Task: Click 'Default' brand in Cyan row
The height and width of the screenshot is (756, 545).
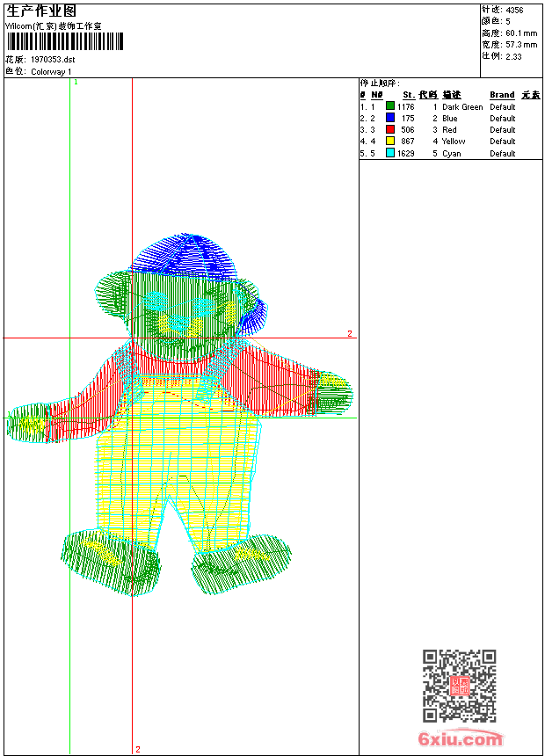Action: [x=503, y=153]
